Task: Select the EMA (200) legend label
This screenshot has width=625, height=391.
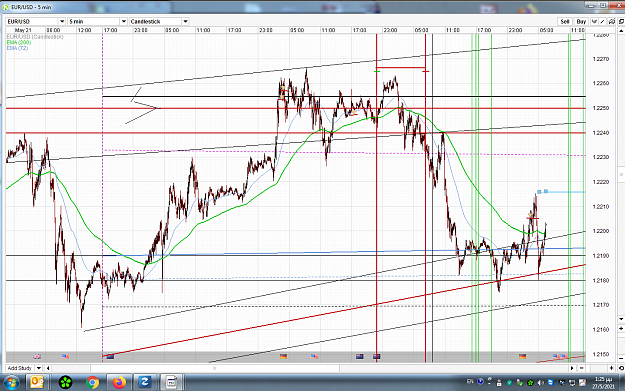Action: [19, 42]
